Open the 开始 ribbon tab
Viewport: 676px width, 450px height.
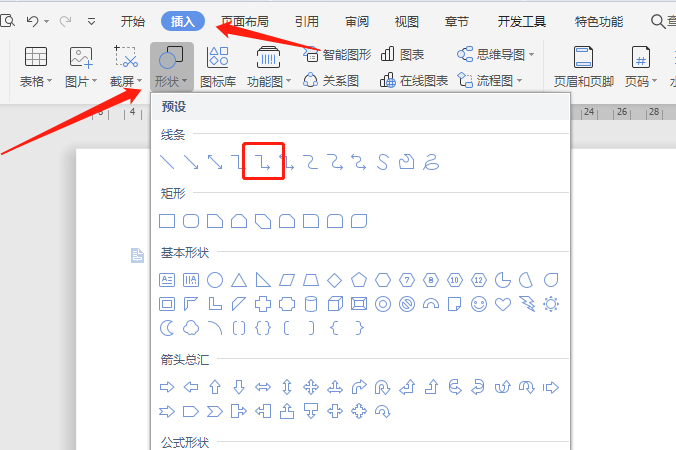click(132, 21)
